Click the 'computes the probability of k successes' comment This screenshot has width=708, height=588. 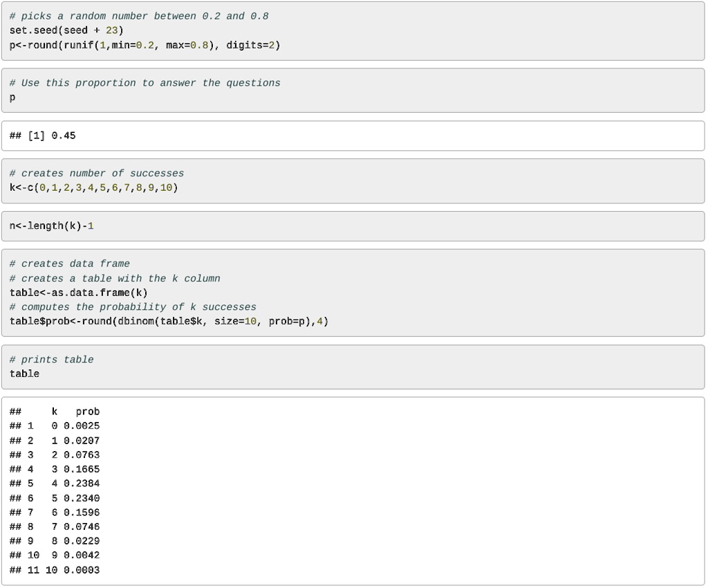[x=133, y=307]
